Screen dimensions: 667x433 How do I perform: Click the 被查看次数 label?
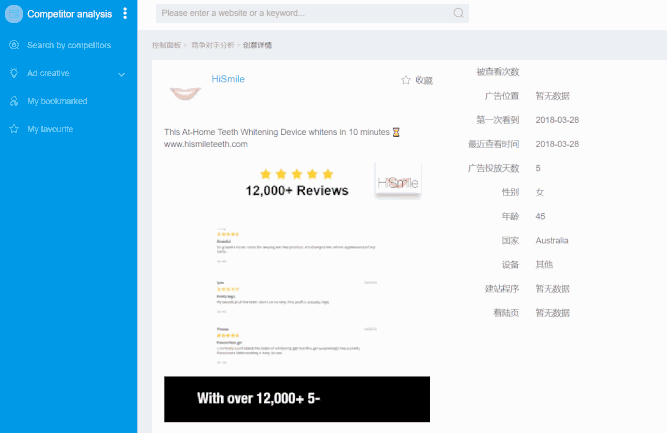click(498, 72)
